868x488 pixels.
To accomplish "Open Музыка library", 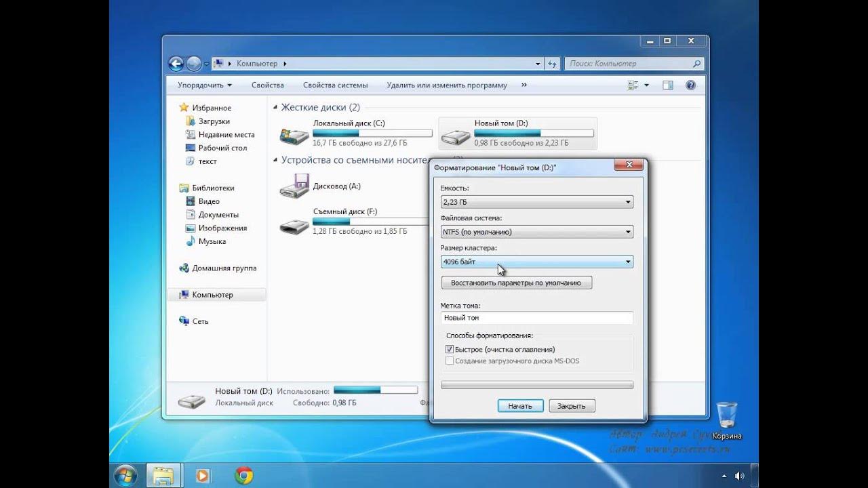I will pos(212,241).
